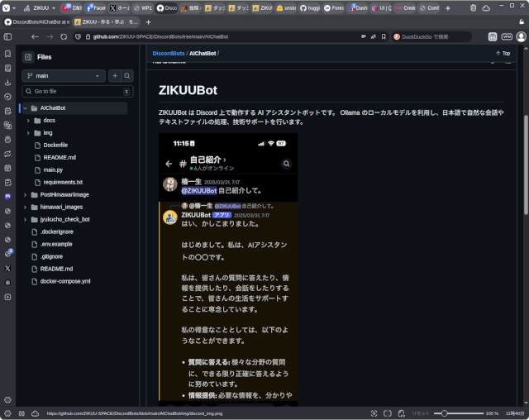This screenshot has height=420, width=529.
Task: Expand the img folder
Action: pos(28,133)
